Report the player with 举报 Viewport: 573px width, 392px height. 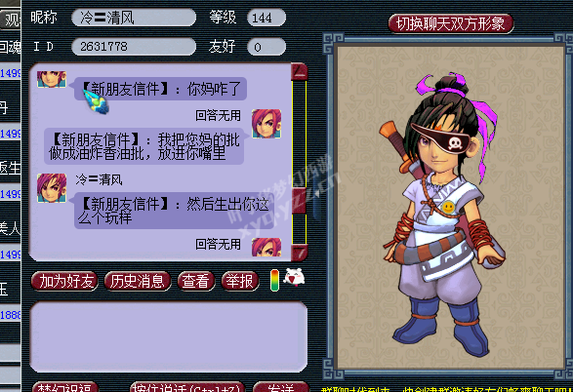(240, 281)
